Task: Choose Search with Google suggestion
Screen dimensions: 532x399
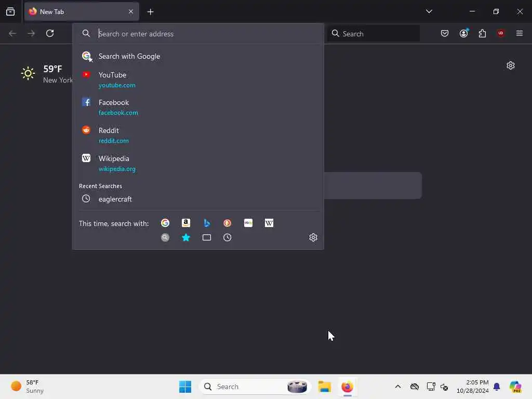Action: [x=198, y=56]
